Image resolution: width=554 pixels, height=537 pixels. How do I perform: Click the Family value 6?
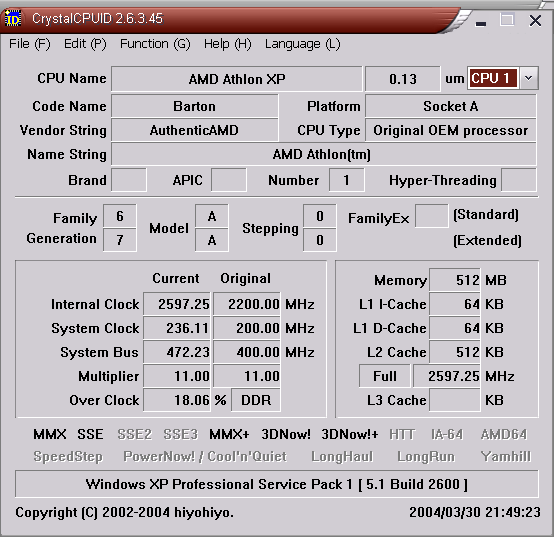pos(119,216)
